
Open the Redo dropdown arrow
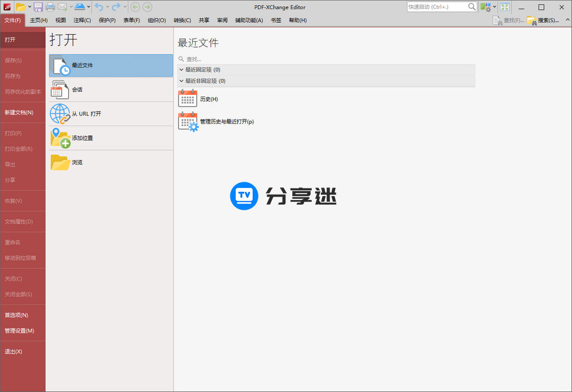click(125, 7)
